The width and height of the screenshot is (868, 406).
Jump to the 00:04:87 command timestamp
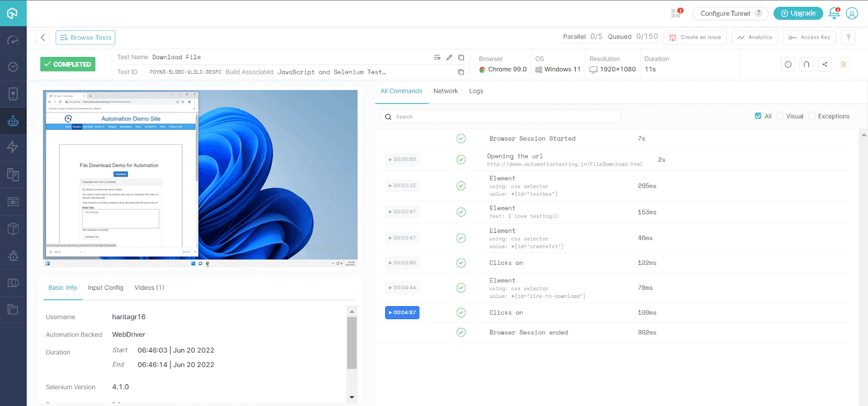(402, 313)
